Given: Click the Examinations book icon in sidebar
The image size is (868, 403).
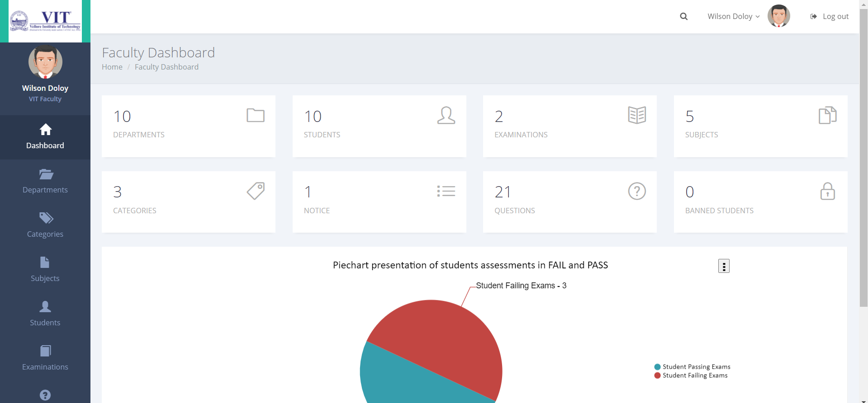Looking at the screenshot, I should coord(45,351).
